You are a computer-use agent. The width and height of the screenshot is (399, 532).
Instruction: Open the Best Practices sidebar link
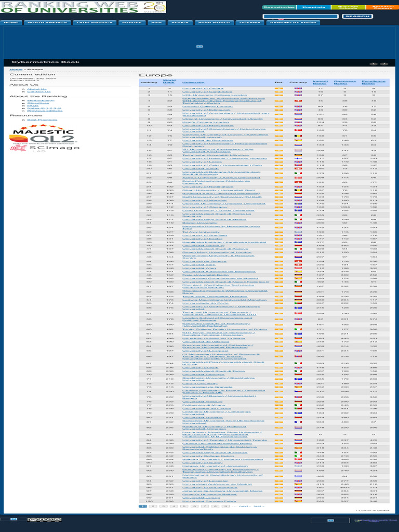click(42, 120)
